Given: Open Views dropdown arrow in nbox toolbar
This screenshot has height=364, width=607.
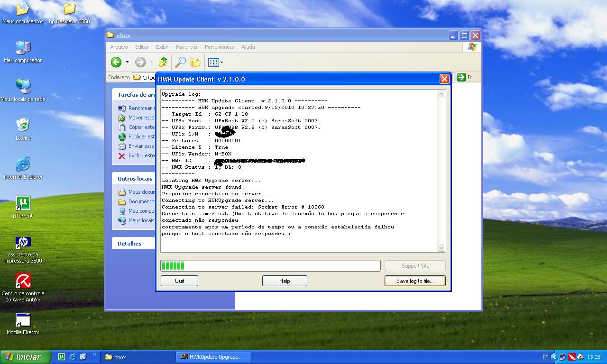Looking at the screenshot, I should [221, 62].
